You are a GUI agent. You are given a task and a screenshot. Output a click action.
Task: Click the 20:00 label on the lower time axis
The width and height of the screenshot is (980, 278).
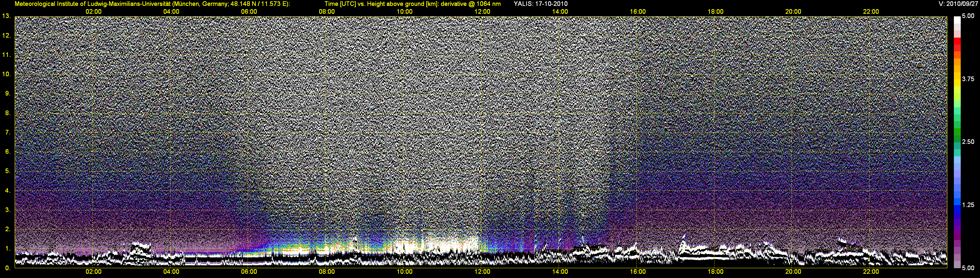pos(793,272)
